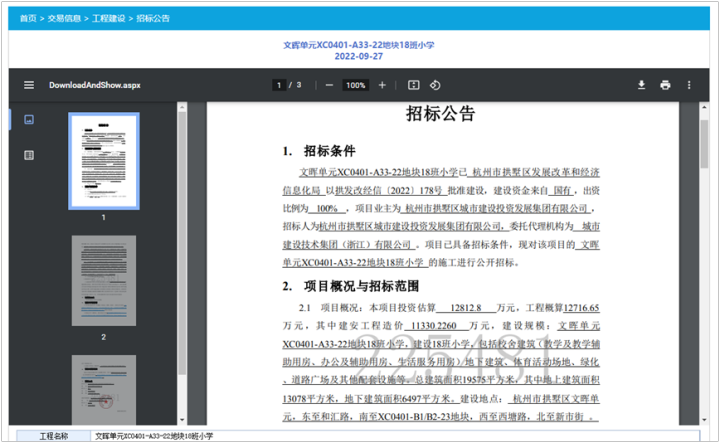Show document outline view in sidebar

pyautogui.click(x=29, y=155)
